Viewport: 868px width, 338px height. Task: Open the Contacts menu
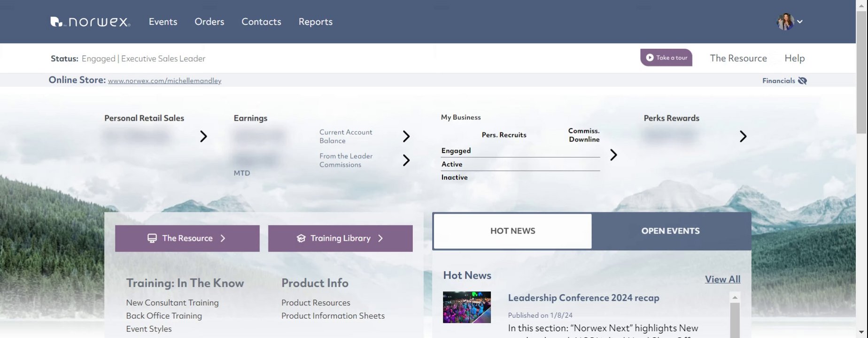click(261, 22)
